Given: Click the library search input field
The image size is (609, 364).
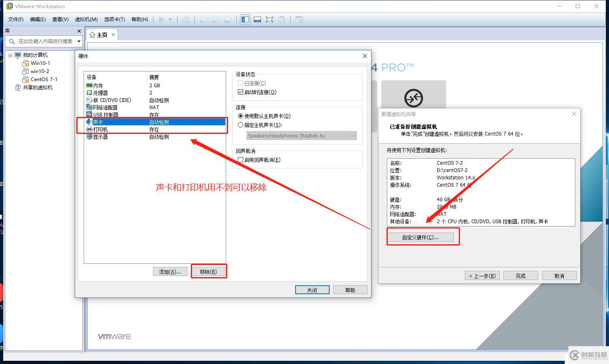Looking at the screenshot, I should pyautogui.click(x=45, y=41).
